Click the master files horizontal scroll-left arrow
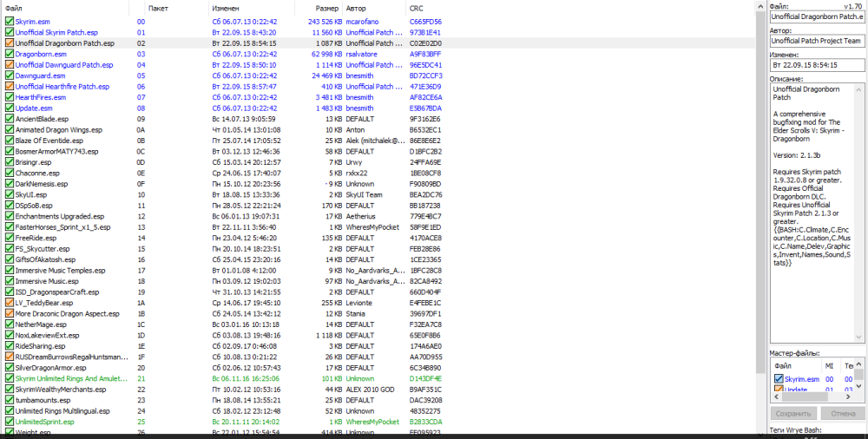Viewport: 868px width, 439px height. pos(775,396)
